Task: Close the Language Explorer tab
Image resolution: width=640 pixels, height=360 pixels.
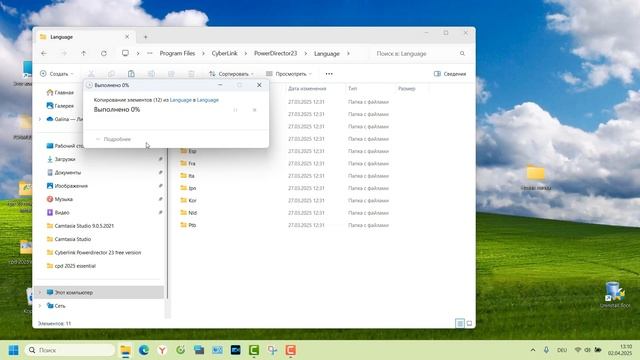Action: click(x=127, y=37)
